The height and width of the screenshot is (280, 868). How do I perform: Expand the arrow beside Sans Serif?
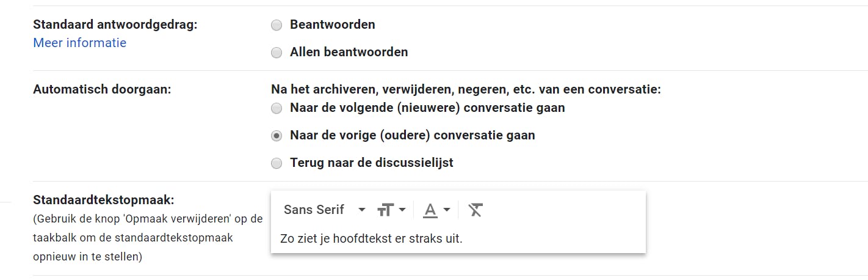coord(362,210)
